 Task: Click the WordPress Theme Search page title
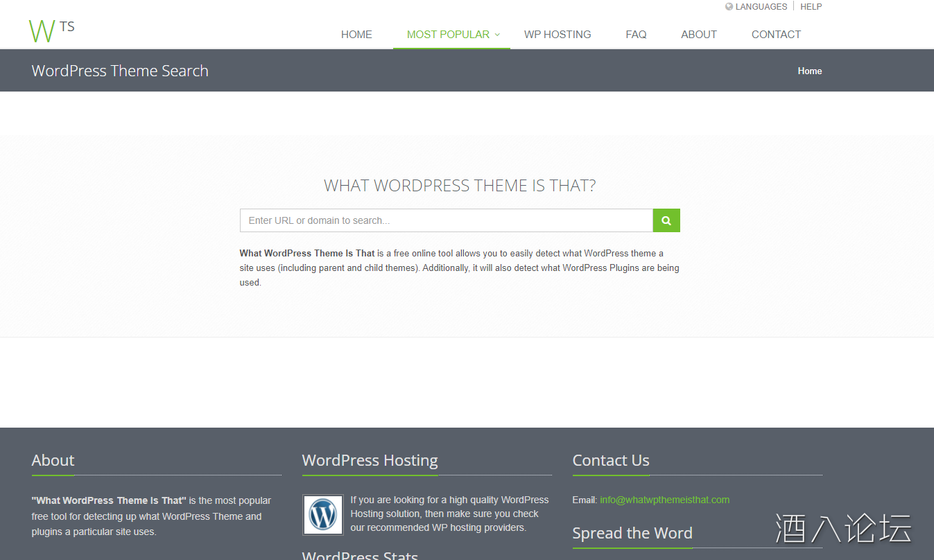point(120,71)
